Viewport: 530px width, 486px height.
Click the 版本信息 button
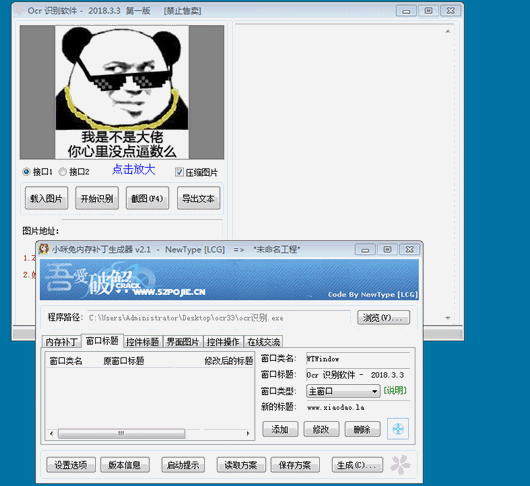click(x=125, y=465)
